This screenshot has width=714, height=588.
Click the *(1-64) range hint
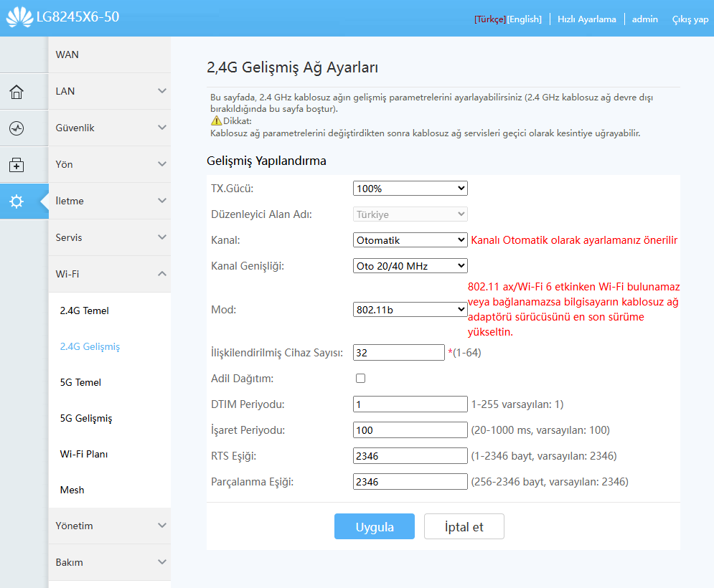click(x=464, y=353)
